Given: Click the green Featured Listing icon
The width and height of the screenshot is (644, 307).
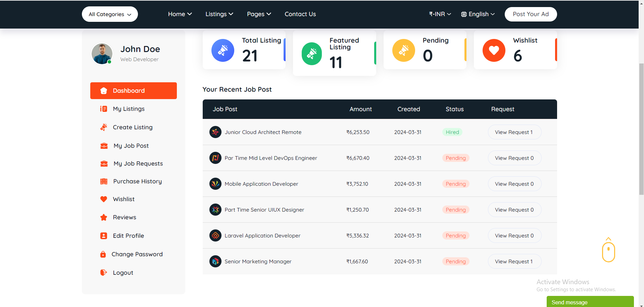Looking at the screenshot, I should pos(311,54).
